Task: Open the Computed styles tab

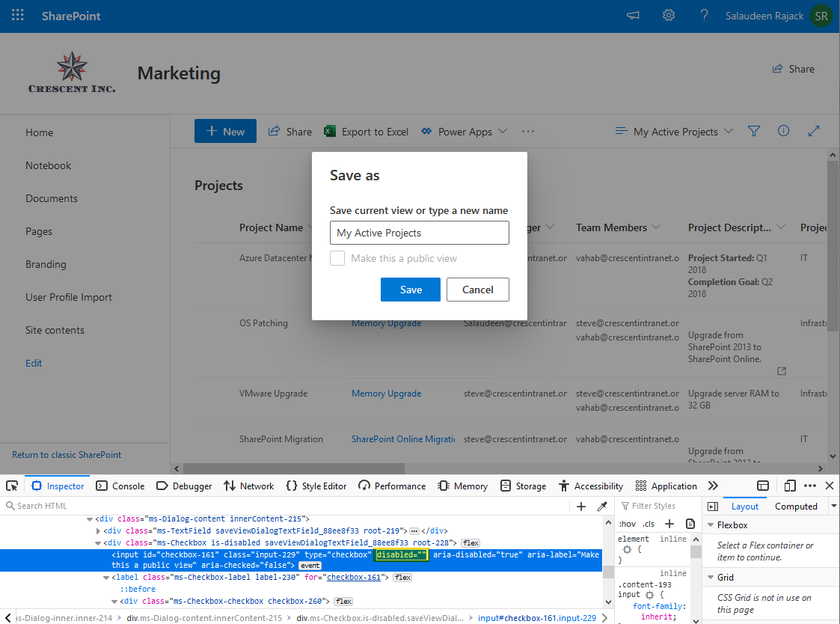Action: [796, 506]
